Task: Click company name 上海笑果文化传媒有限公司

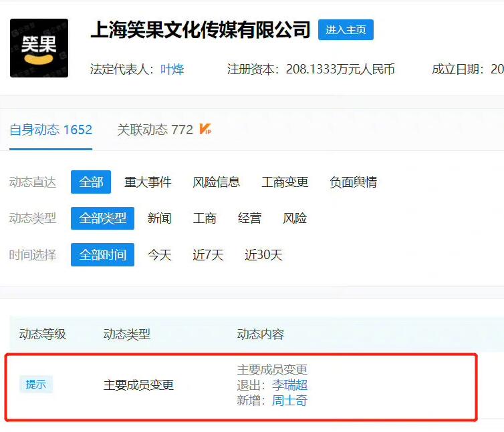Action: [x=201, y=29]
